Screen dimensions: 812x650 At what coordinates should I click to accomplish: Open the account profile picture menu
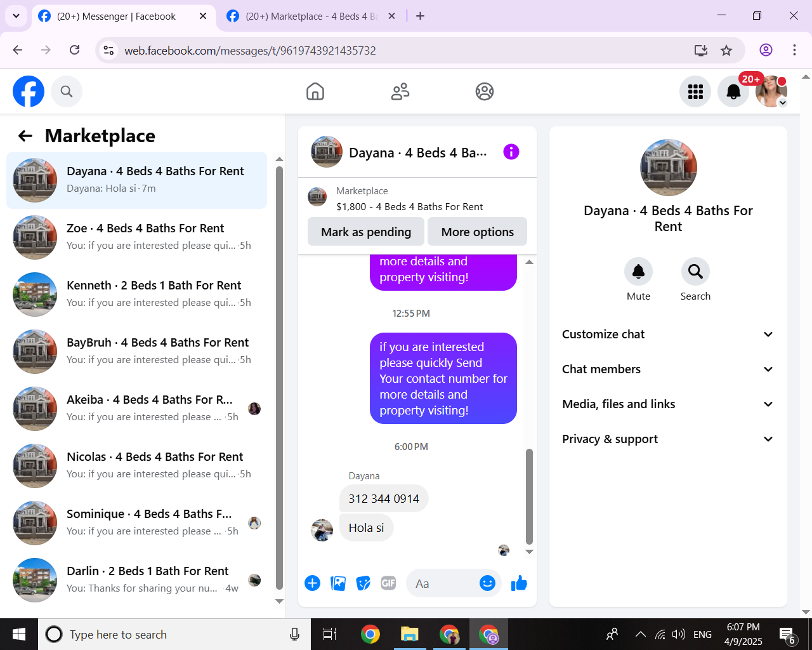click(771, 91)
